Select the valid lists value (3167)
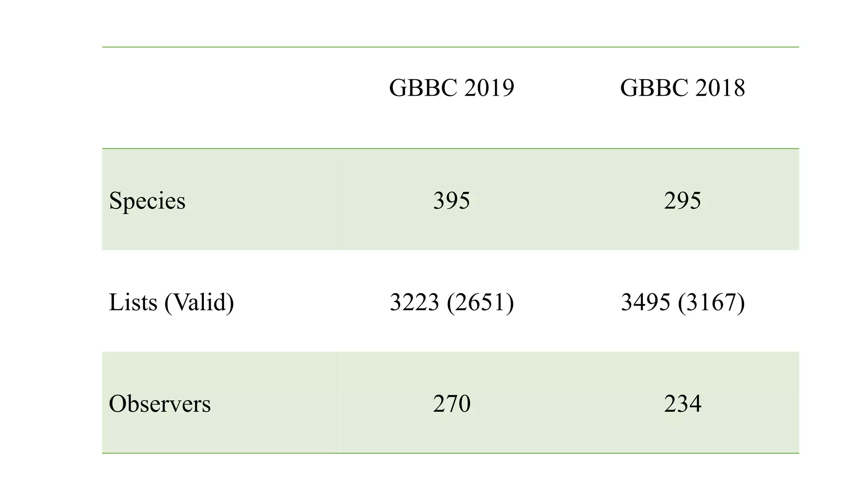 click(x=711, y=302)
